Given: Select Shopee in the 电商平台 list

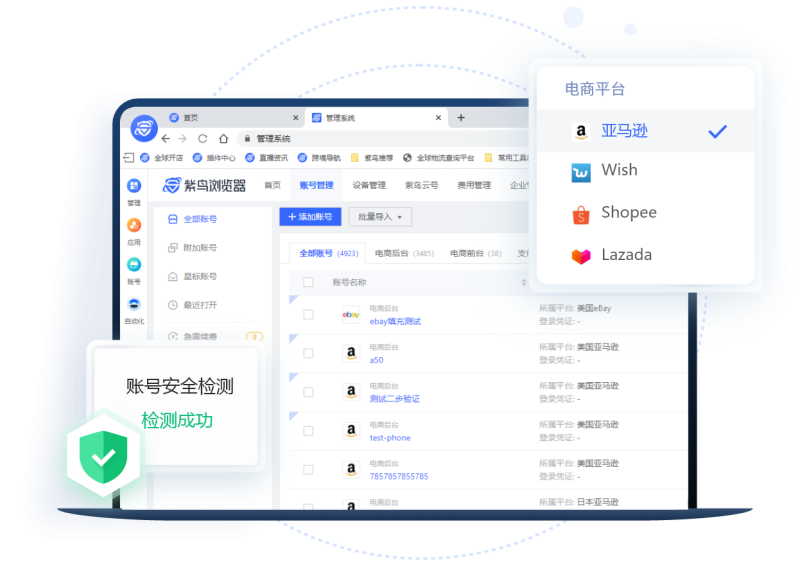Looking at the screenshot, I should pyautogui.click(x=645, y=213).
